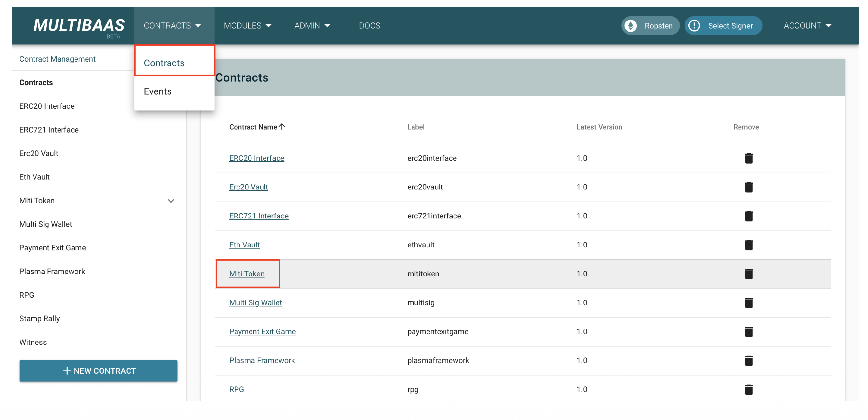
Task: Open the DOCS page
Action: point(370,26)
